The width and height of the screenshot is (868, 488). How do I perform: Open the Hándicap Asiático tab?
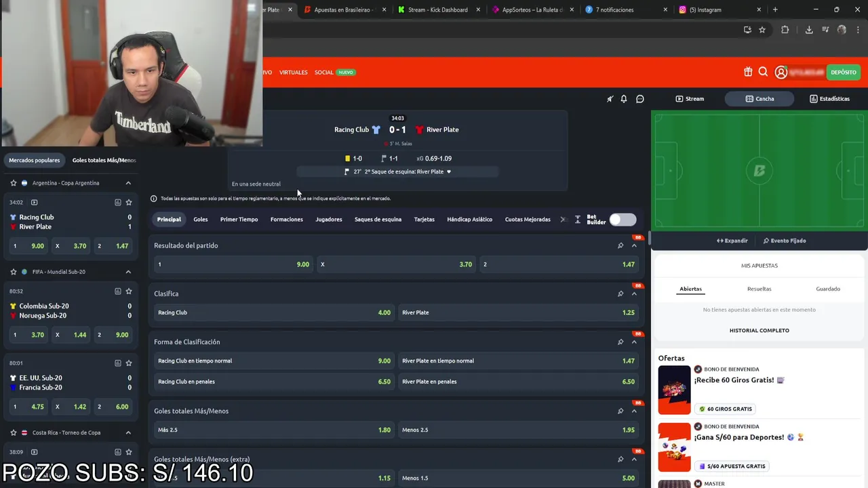click(469, 220)
